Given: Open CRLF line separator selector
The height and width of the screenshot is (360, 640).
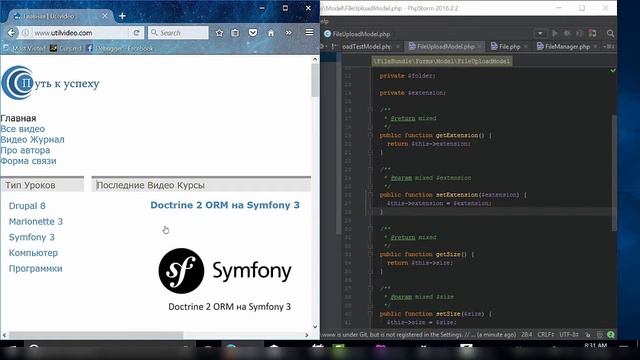Looking at the screenshot, I should [546, 335].
